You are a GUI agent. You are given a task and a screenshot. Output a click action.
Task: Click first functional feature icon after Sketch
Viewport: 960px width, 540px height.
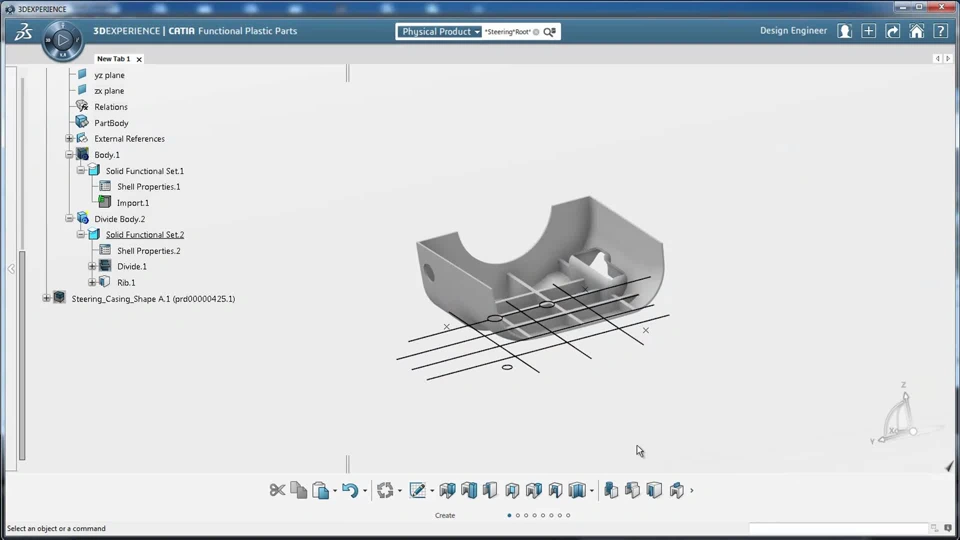(x=448, y=490)
